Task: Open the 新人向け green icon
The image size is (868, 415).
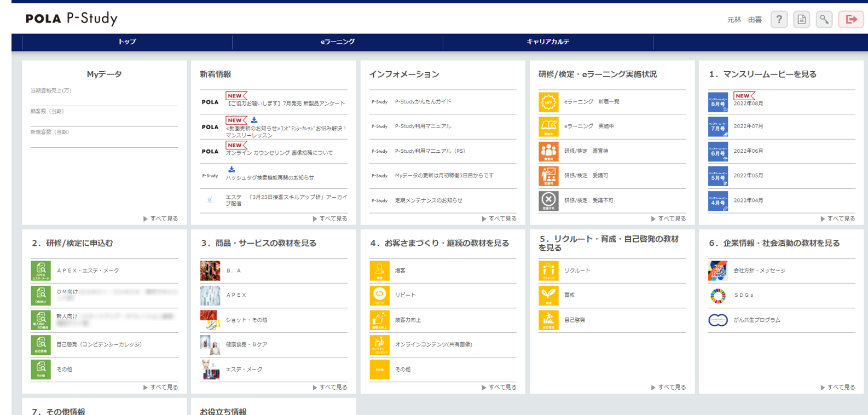Action: 40,320
